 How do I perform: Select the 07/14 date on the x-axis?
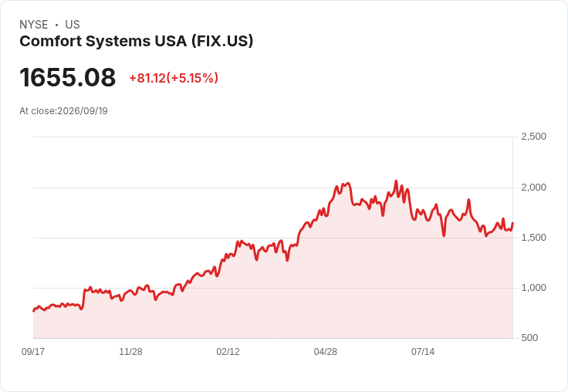click(423, 352)
